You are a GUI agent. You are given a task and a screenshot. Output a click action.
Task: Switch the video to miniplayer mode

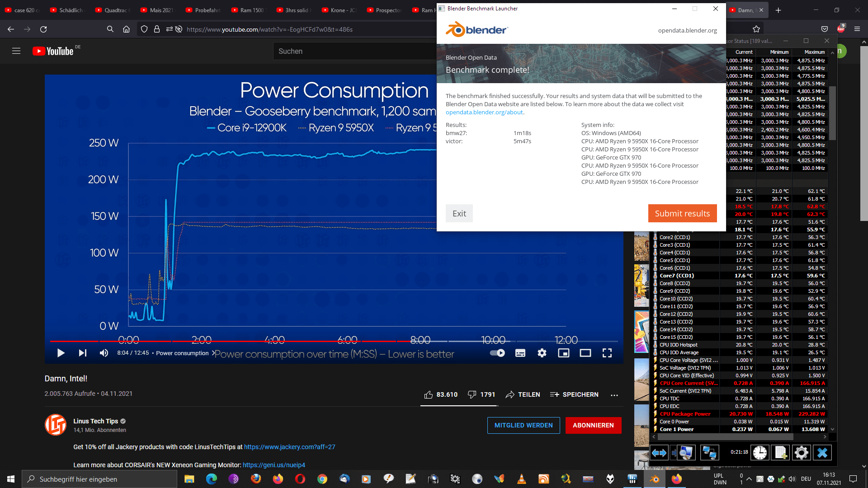(x=563, y=353)
